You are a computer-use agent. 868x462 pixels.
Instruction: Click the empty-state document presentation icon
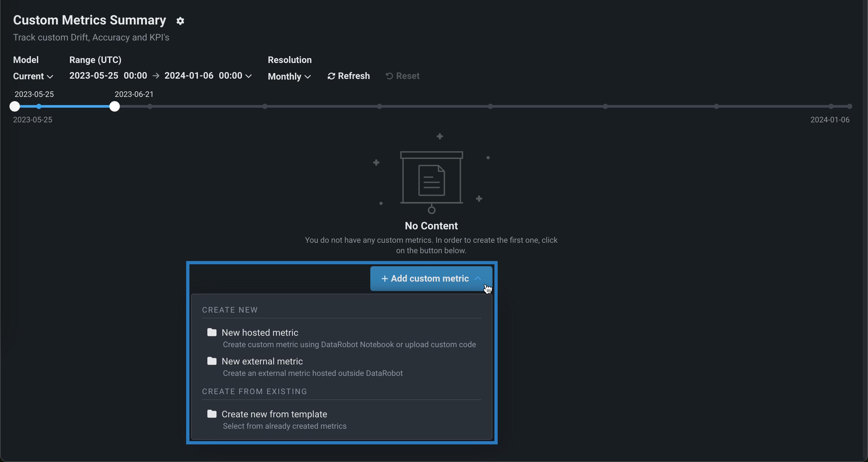(x=431, y=181)
